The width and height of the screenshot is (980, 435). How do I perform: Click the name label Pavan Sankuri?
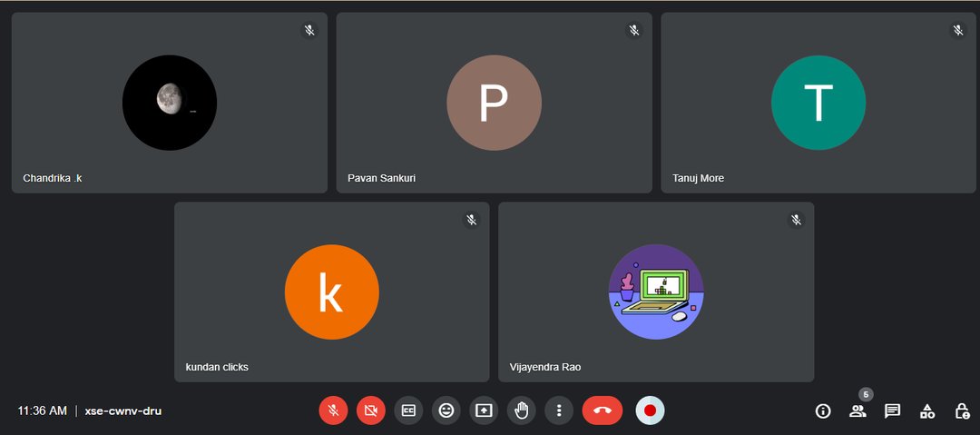point(381,178)
